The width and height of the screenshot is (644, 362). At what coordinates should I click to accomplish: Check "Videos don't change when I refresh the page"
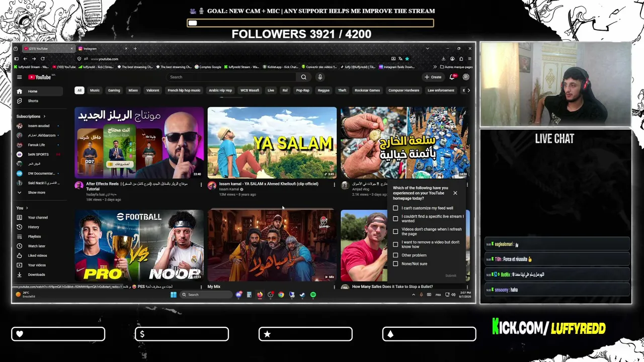pos(395,231)
